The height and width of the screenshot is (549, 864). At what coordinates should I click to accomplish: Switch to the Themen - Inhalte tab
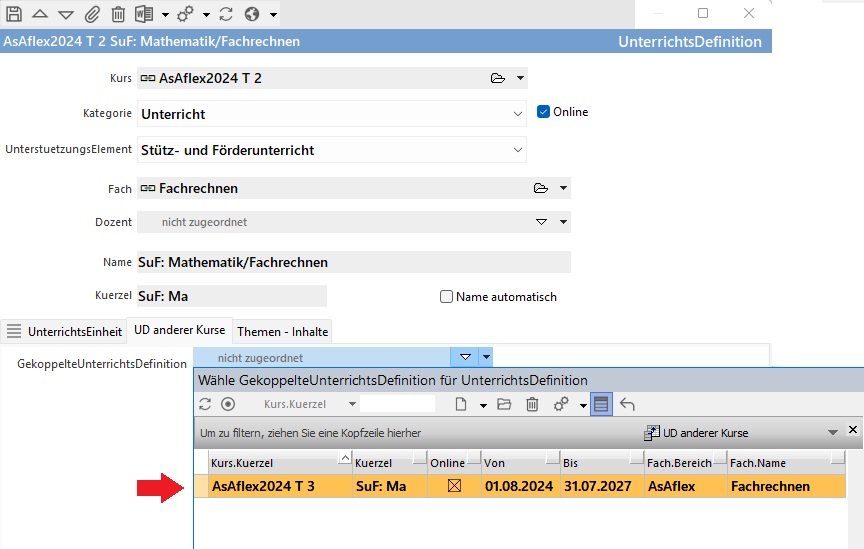[x=282, y=332]
